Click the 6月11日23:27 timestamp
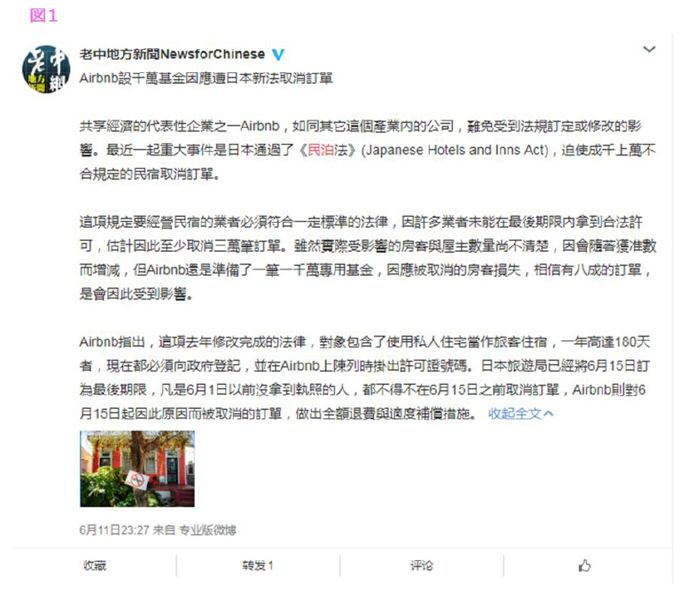The width and height of the screenshot is (689, 616). [114, 530]
